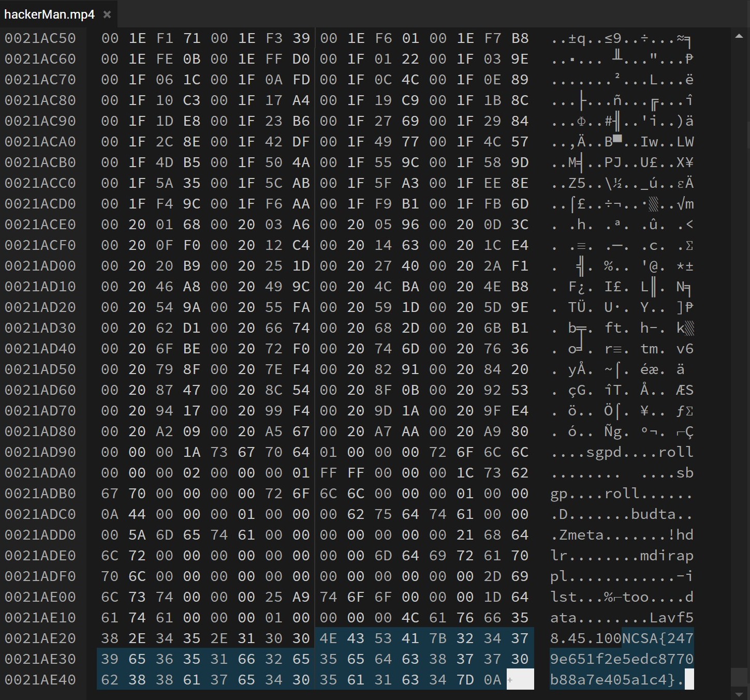750x700 pixels.
Task: Click offset 0021AD60 in address column
Action: (40, 390)
